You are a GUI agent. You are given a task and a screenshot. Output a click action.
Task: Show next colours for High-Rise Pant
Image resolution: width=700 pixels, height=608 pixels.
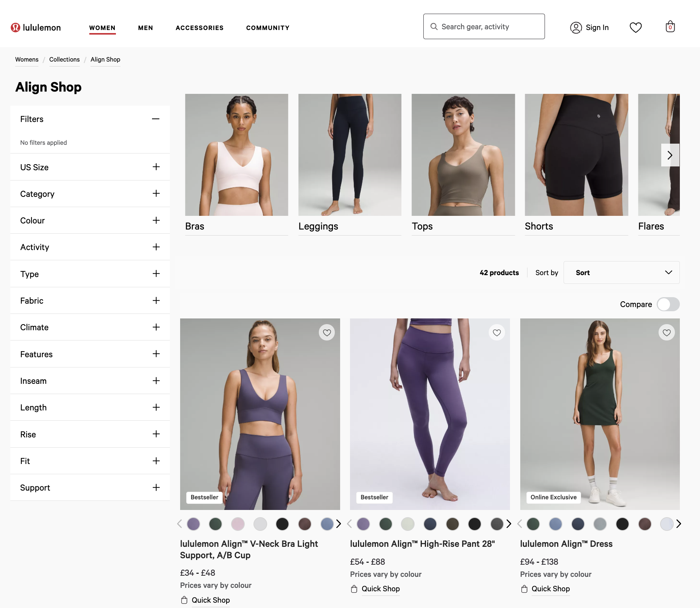pos(508,524)
